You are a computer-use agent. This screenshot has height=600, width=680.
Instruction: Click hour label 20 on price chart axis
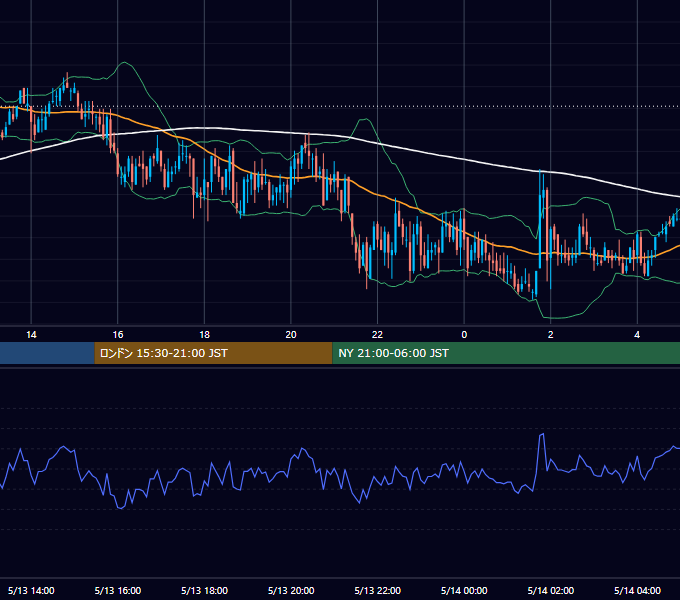coord(291,335)
